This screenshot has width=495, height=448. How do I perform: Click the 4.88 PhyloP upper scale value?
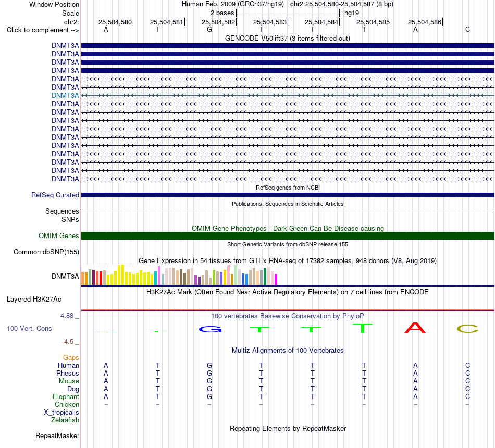(x=67, y=315)
